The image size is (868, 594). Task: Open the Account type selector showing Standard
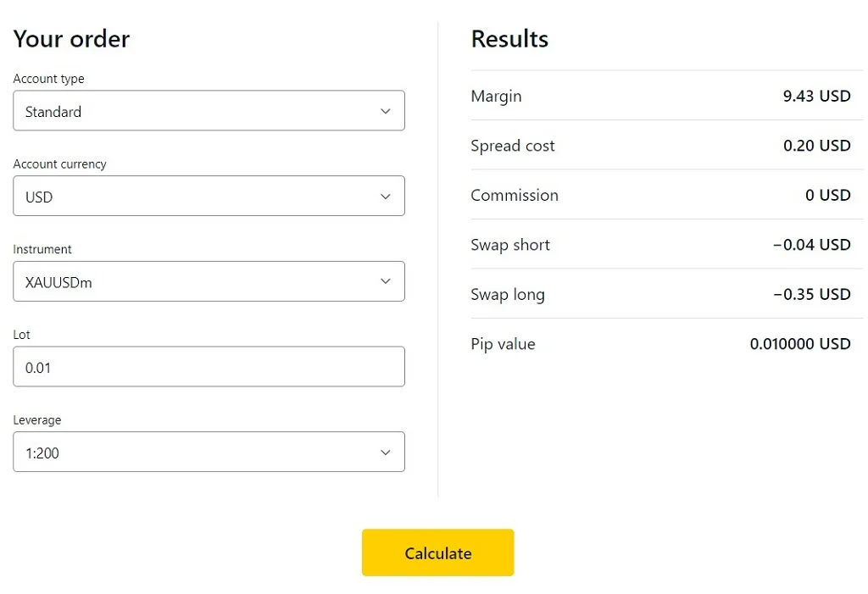(209, 111)
